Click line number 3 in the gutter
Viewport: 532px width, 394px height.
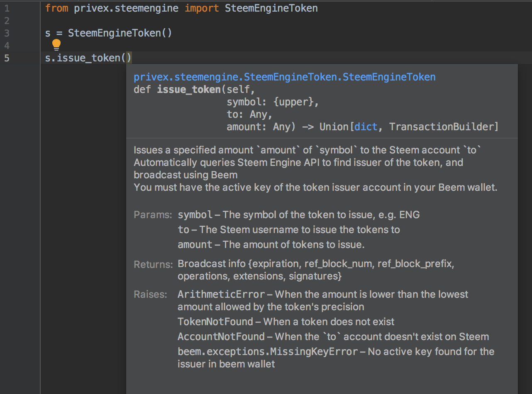point(7,33)
